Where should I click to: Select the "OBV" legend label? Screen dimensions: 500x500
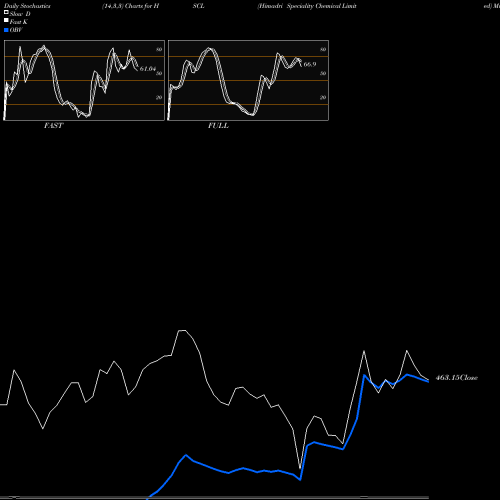(x=16, y=30)
